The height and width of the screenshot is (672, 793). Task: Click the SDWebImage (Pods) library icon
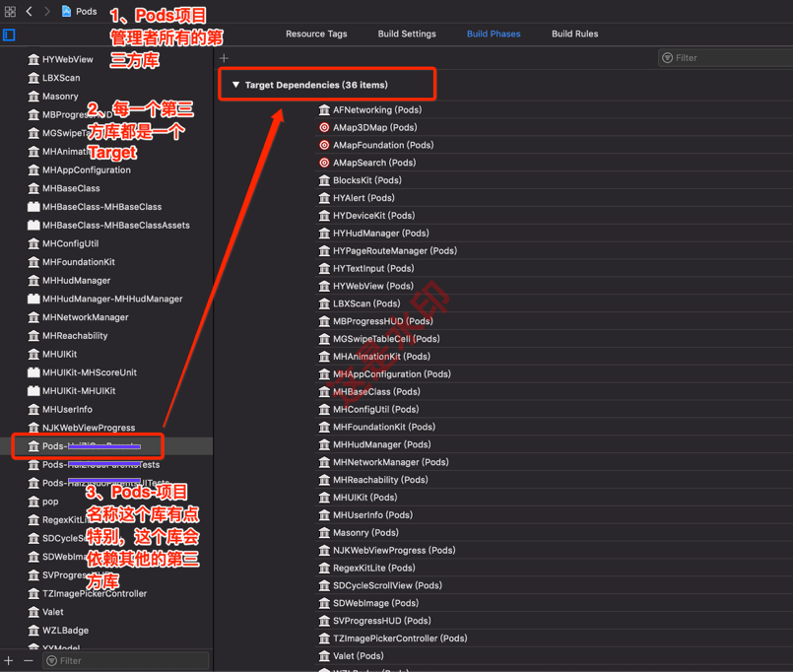(x=324, y=603)
